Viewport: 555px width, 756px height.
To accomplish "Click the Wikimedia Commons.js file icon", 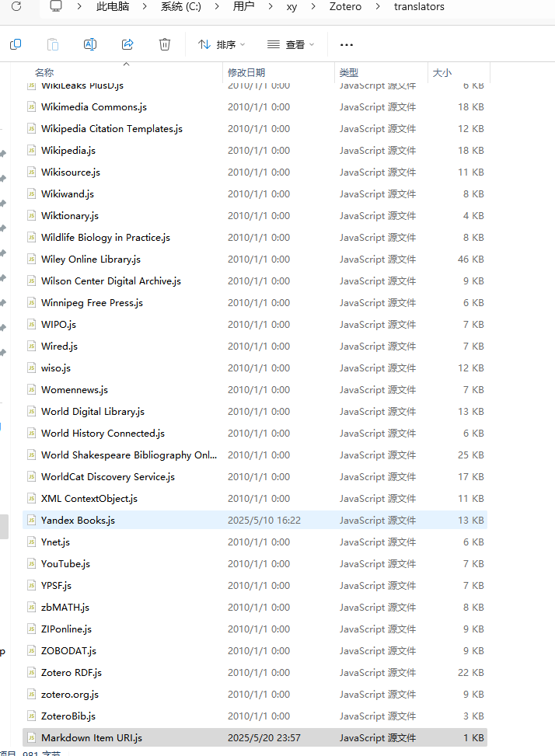I will 31,107.
